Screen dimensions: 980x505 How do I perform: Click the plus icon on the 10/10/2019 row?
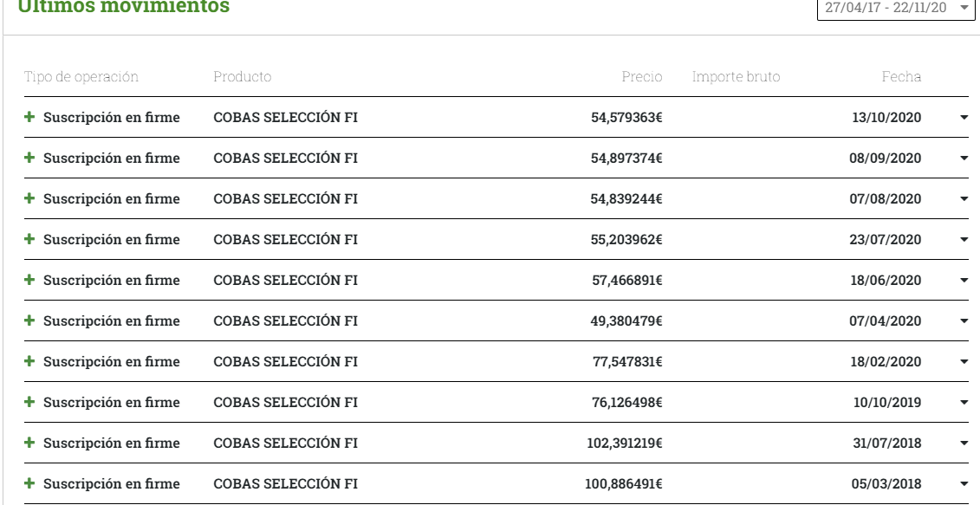click(x=29, y=402)
